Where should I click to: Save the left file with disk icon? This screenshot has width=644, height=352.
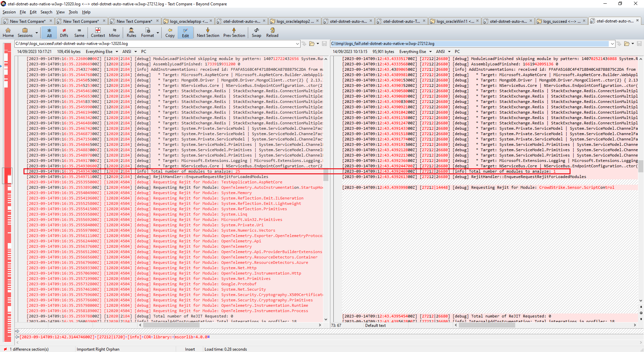coord(324,44)
